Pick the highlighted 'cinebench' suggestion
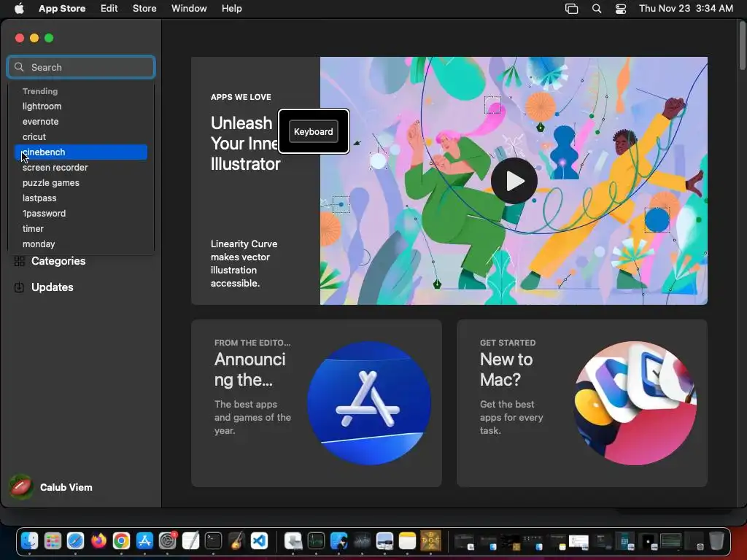This screenshot has width=747, height=560. click(81, 152)
